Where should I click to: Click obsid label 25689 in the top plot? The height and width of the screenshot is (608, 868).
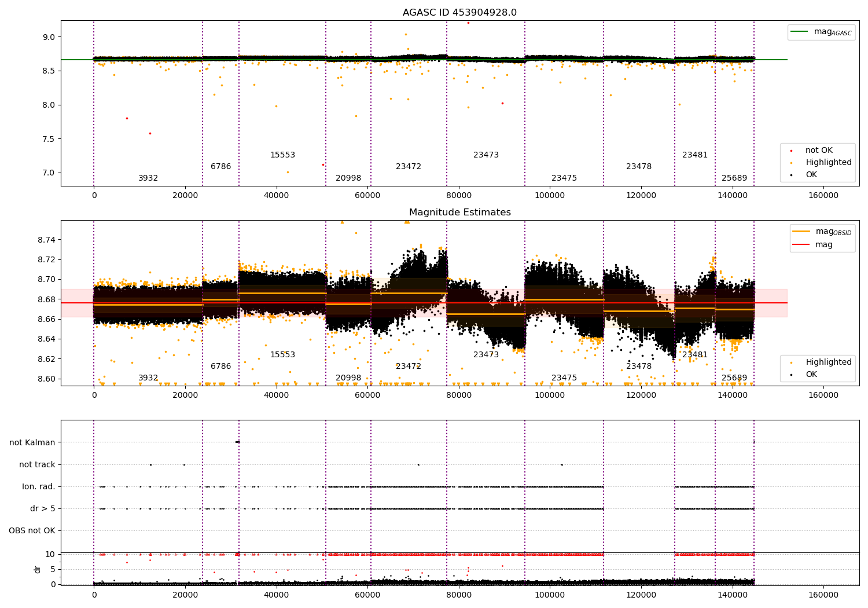tap(734, 178)
